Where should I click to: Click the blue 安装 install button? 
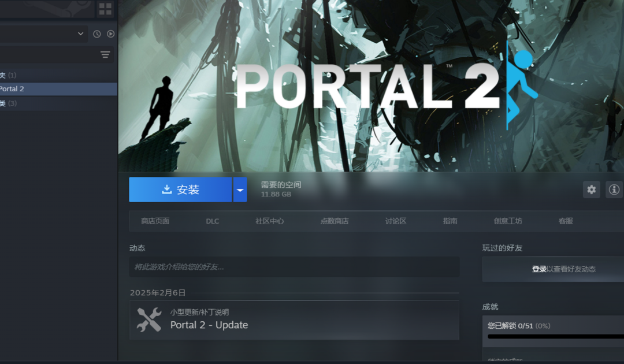tap(180, 190)
